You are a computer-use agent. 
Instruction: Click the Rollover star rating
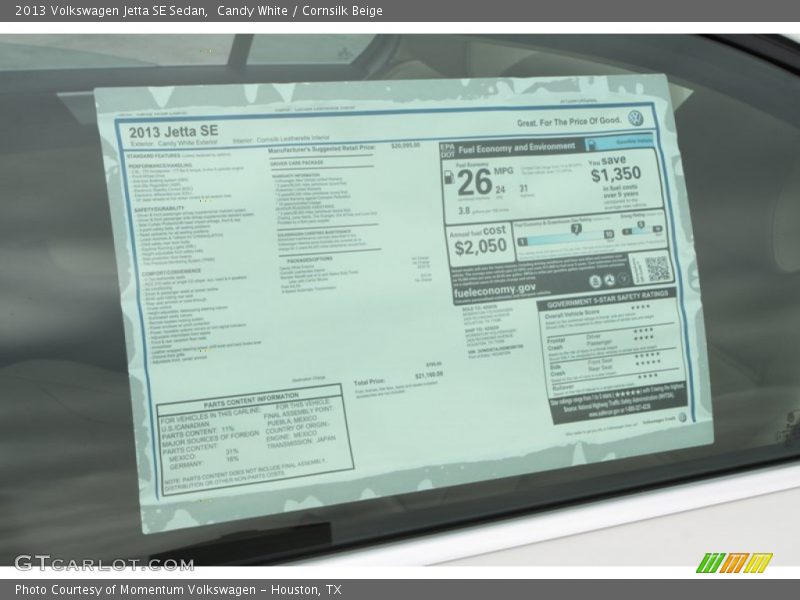(645, 377)
